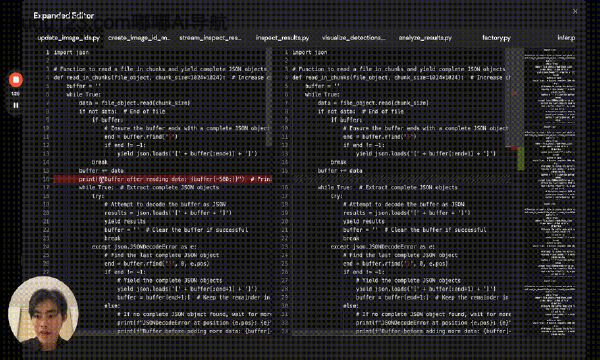Switch to the visualize_detections tab
The height and width of the screenshot is (360, 600).
(x=353, y=38)
